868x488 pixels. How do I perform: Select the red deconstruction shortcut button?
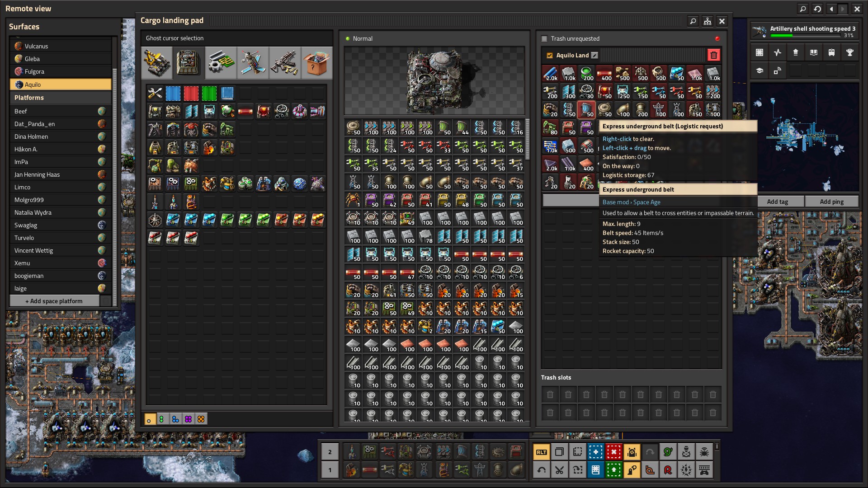613,452
